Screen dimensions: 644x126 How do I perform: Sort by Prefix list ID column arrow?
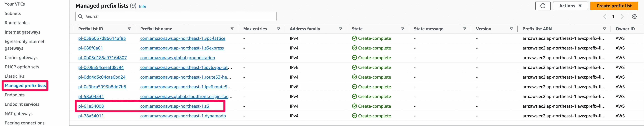[129, 29]
